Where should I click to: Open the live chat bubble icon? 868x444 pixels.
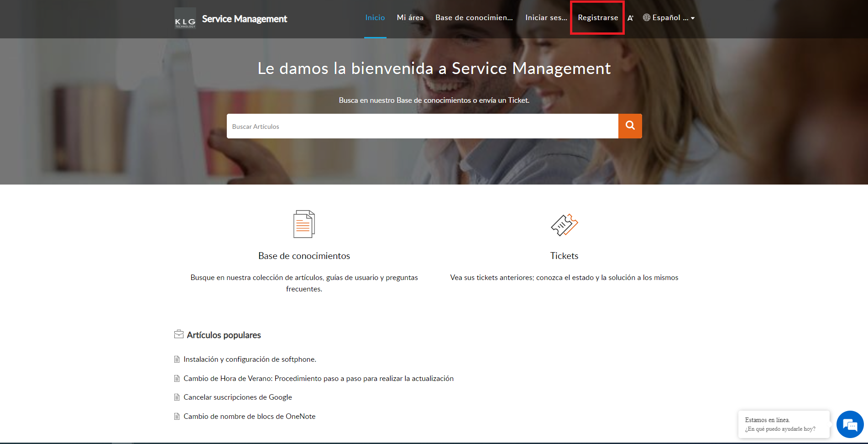coord(850,425)
